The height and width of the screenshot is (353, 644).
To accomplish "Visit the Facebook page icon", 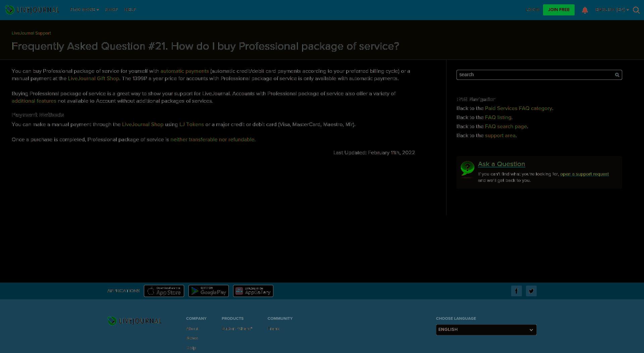I will pos(517,291).
